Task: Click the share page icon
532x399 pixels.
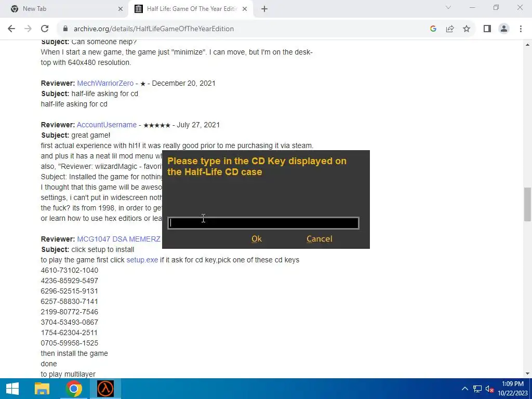Action: click(450, 29)
